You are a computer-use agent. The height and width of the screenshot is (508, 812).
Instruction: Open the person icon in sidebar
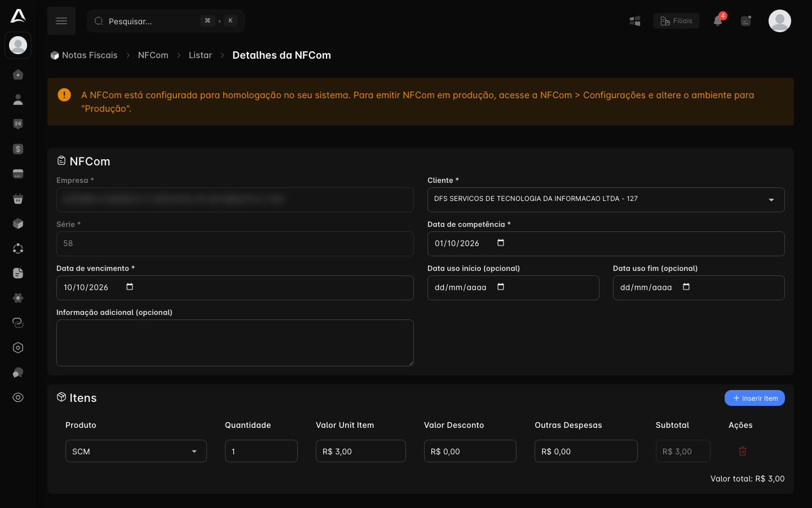coord(18,99)
